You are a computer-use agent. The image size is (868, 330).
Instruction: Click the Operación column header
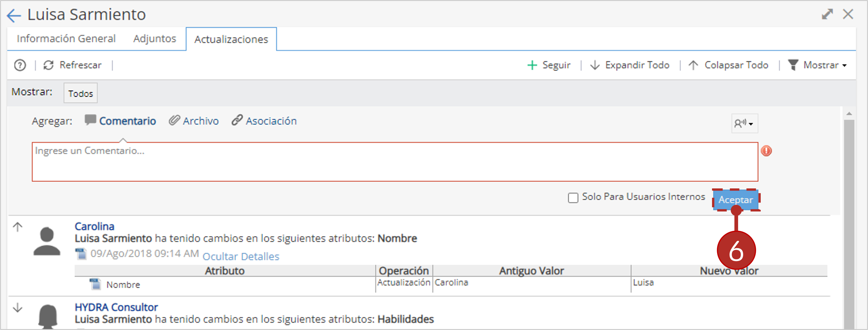(x=404, y=271)
